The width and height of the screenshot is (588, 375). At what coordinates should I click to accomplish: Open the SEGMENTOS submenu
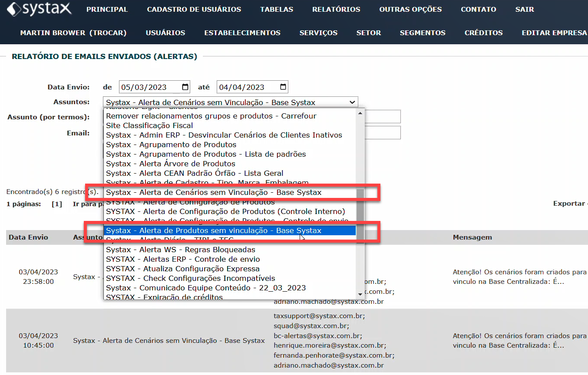click(423, 33)
